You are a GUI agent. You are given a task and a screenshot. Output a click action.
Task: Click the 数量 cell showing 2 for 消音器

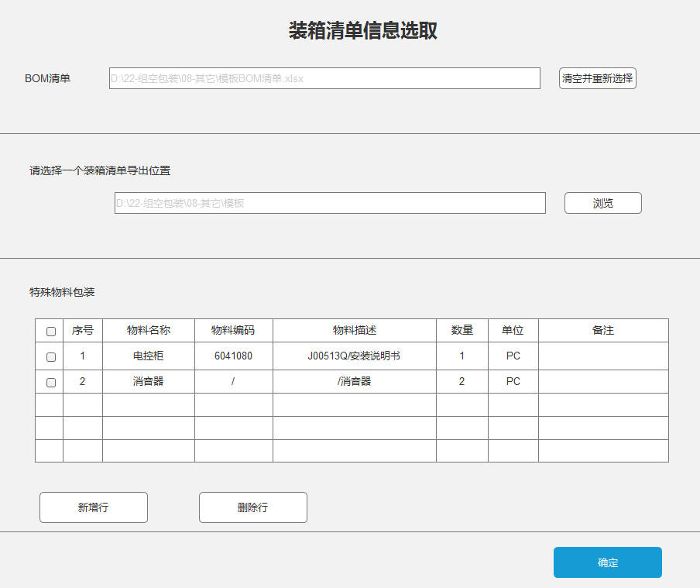pyautogui.click(x=462, y=381)
